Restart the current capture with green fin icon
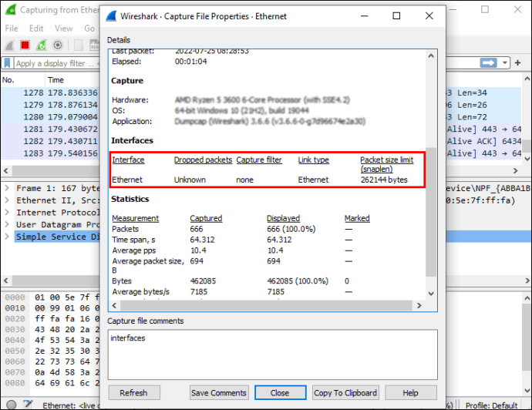 tap(41, 45)
